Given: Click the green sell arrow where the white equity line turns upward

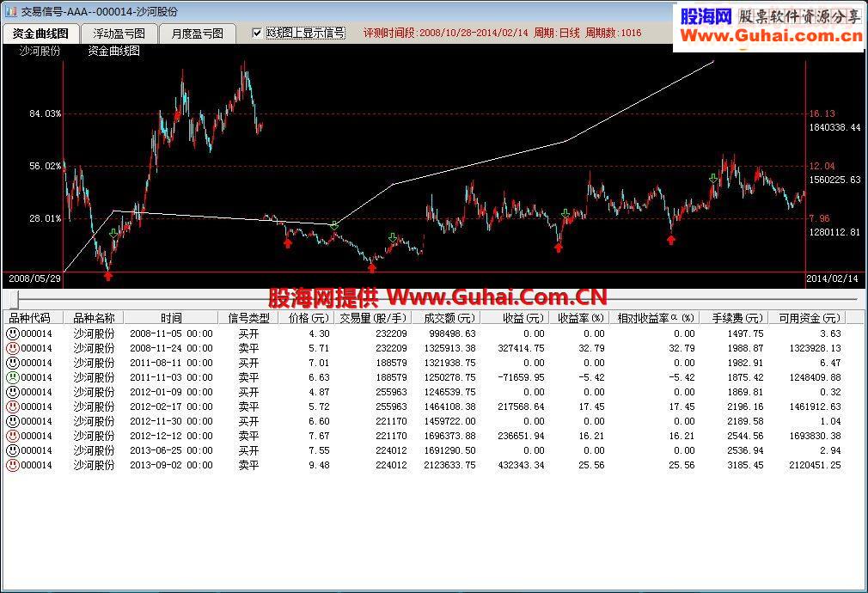Looking at the screenshot, I should click(x=334, y=225).
